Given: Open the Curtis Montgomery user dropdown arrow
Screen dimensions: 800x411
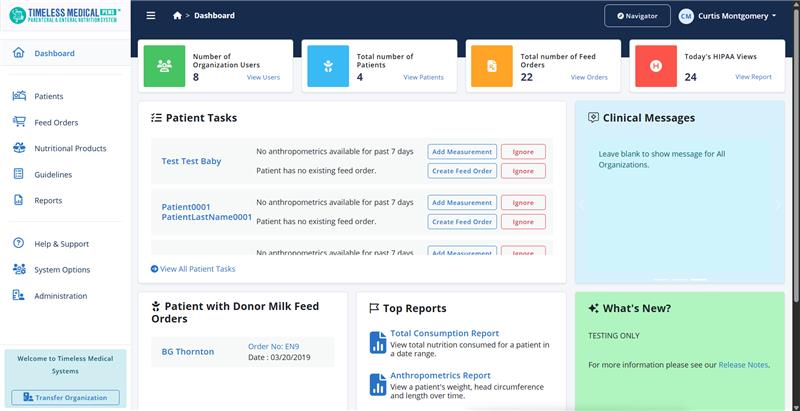Looking at the screenshot, I should point(774,16).
